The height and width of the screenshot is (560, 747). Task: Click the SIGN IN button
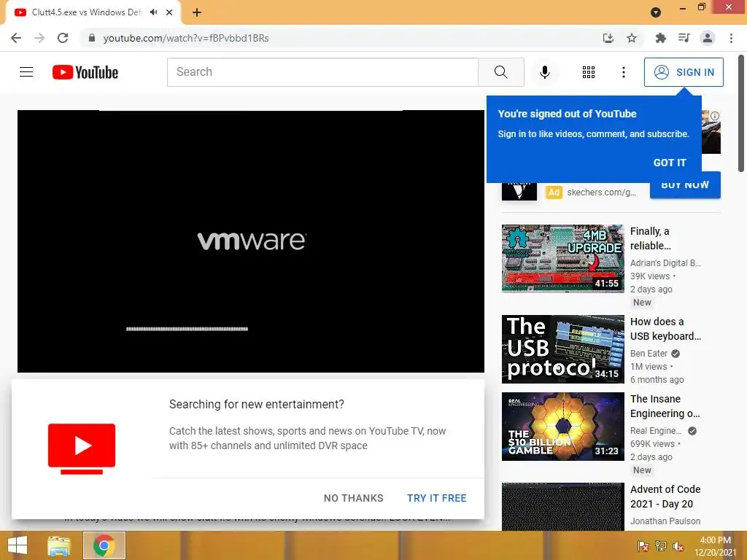point(683,72)
